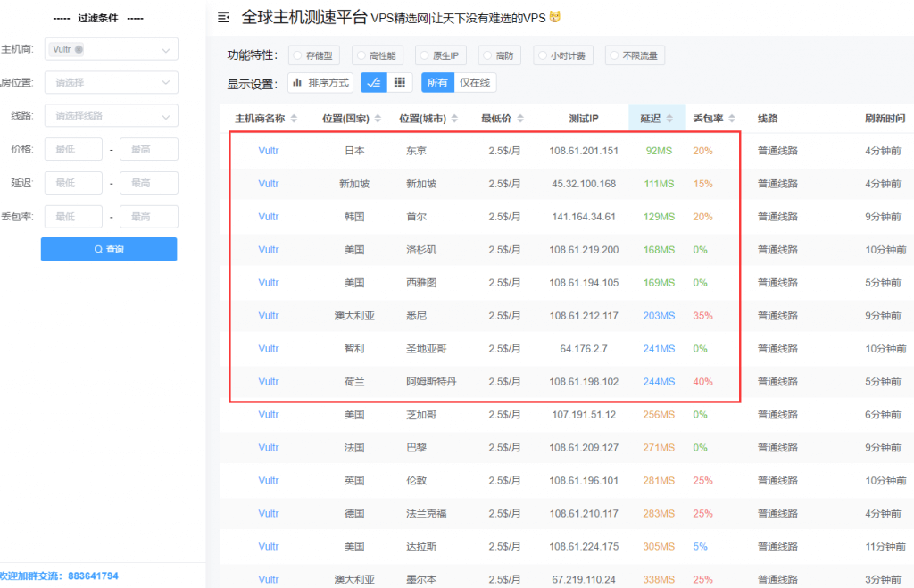The height and width of the screenshot is (588, 914).
Task: Sort by 延迟 column arrows
Action: pyautogui.click(x=669, y=119)
